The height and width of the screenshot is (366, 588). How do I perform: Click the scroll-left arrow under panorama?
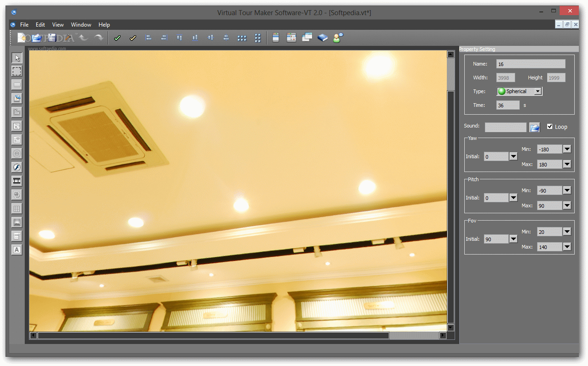pyautogui.click(x=33, y=335)
